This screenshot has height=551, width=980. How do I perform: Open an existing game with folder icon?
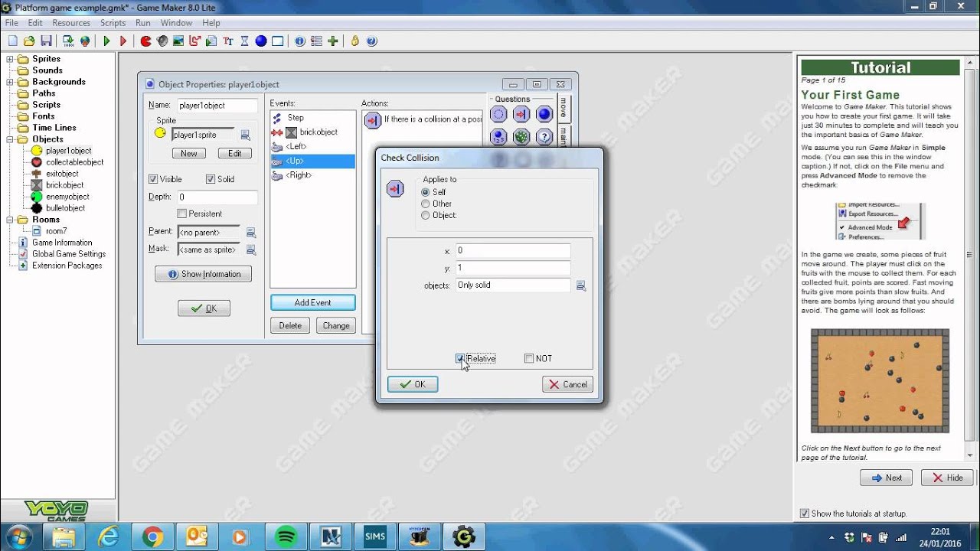[x=29, y=41]
